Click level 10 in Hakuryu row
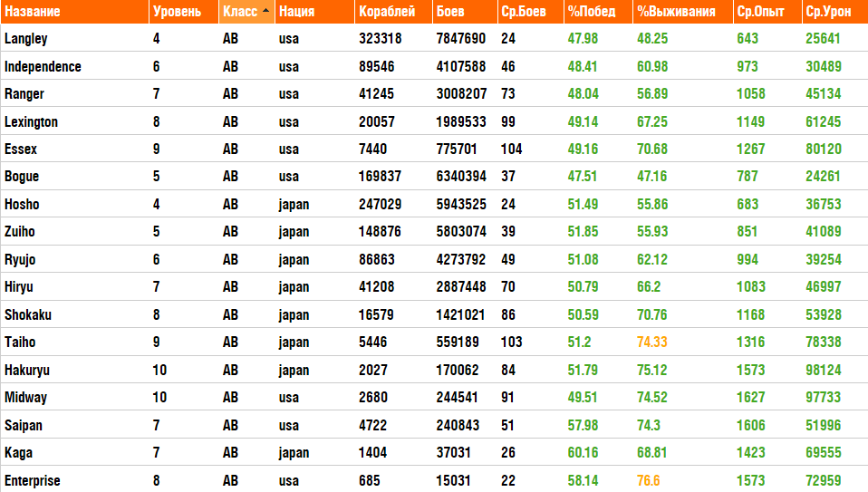The height and width of the screenshot is (492, 868). click(x=159, y=370)
